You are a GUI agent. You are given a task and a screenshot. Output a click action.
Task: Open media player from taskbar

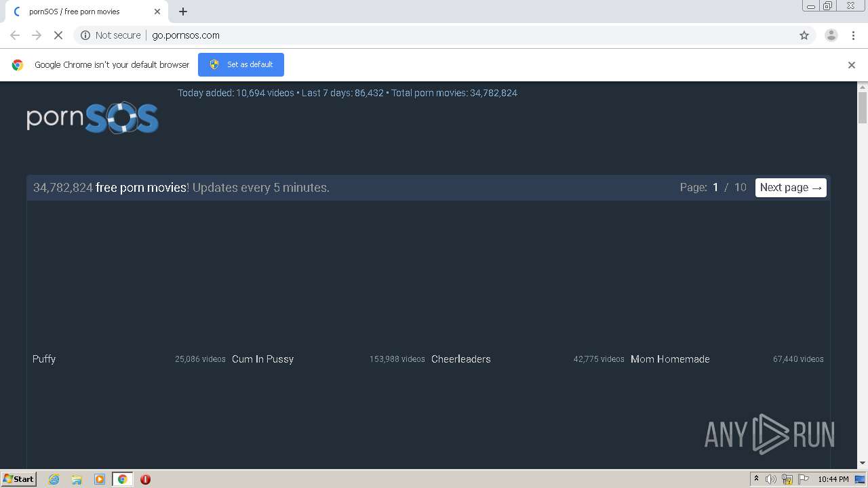tap(100, 479)
